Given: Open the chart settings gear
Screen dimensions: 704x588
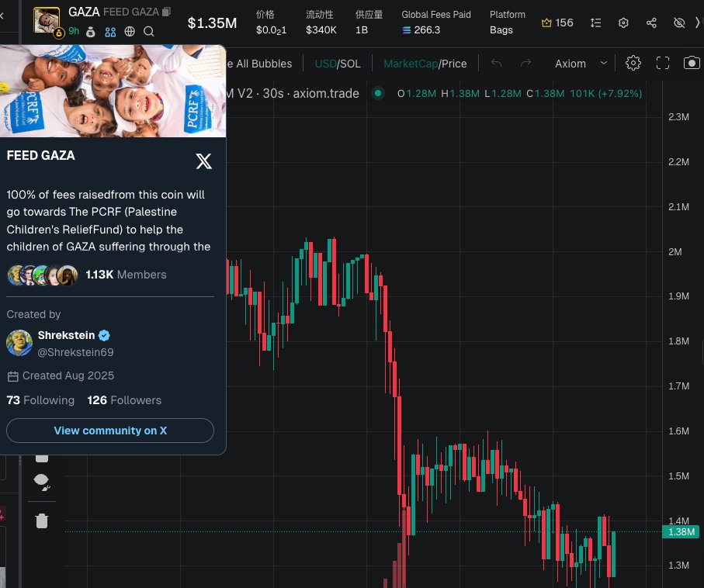Looking at the screenshot, I should click(633, 63).
